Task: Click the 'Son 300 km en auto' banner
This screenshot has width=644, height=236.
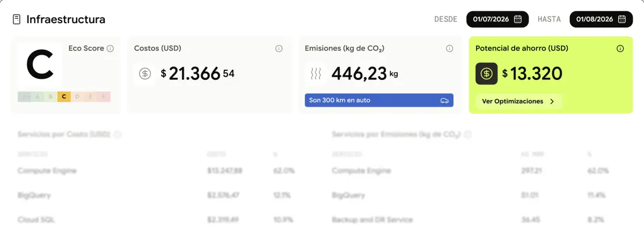Action: click(x=379, y=100)
